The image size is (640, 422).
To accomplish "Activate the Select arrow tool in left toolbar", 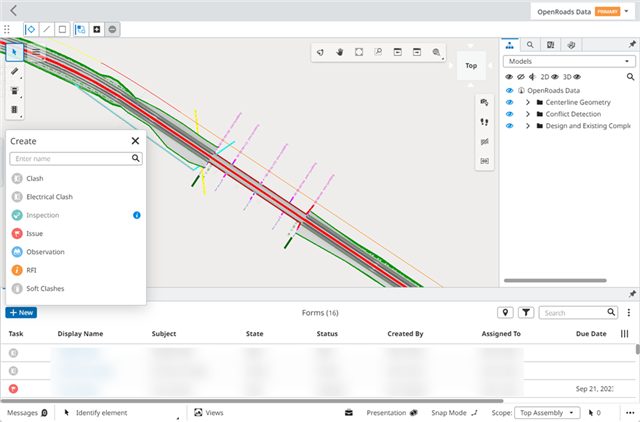I will pos(14,52).
